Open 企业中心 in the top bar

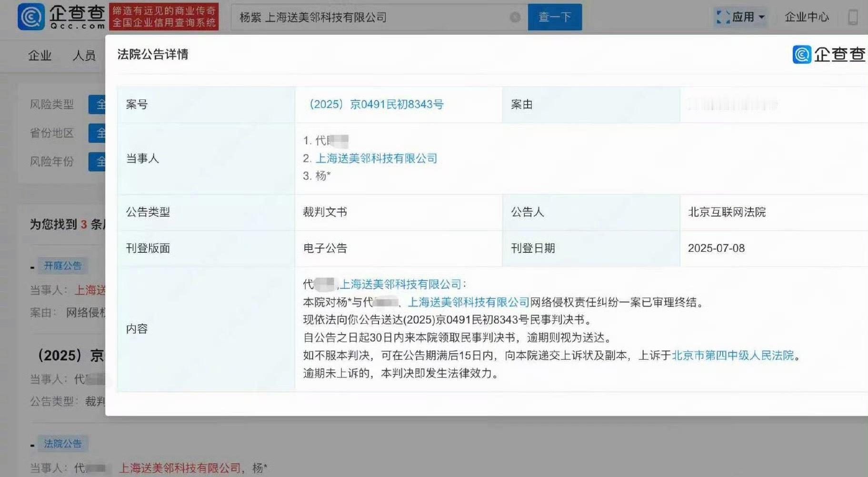pyautogui.click(x=807, y=17)
